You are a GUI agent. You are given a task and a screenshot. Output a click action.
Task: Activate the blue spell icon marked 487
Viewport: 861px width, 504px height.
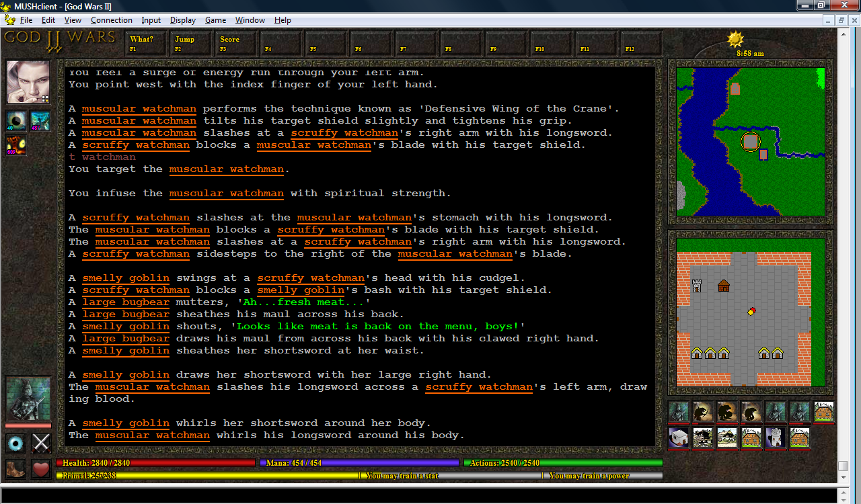point(40,121)
